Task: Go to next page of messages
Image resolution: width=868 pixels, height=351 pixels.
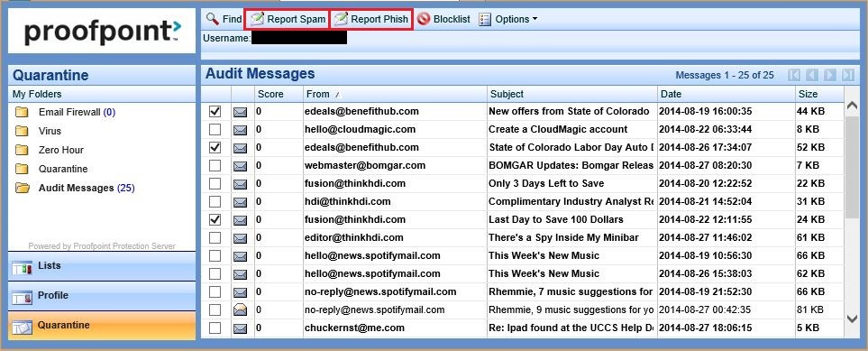Action: point(829,75)
